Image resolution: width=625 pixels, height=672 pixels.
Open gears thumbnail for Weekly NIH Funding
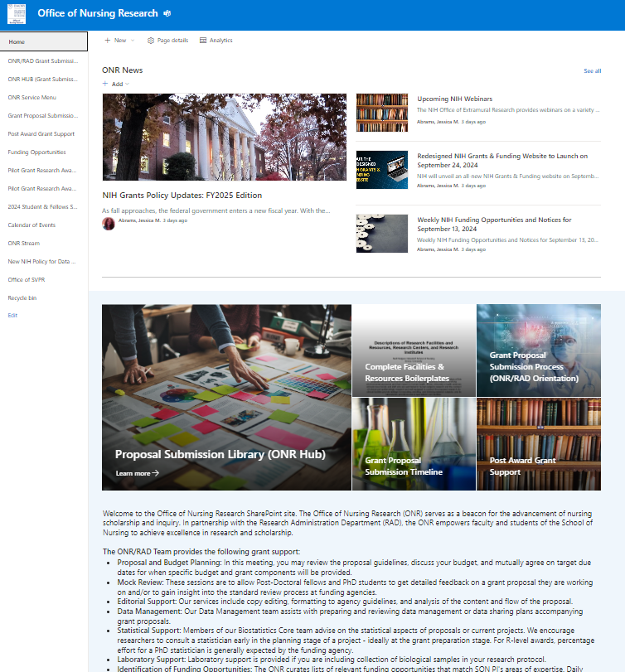(382, 234)
